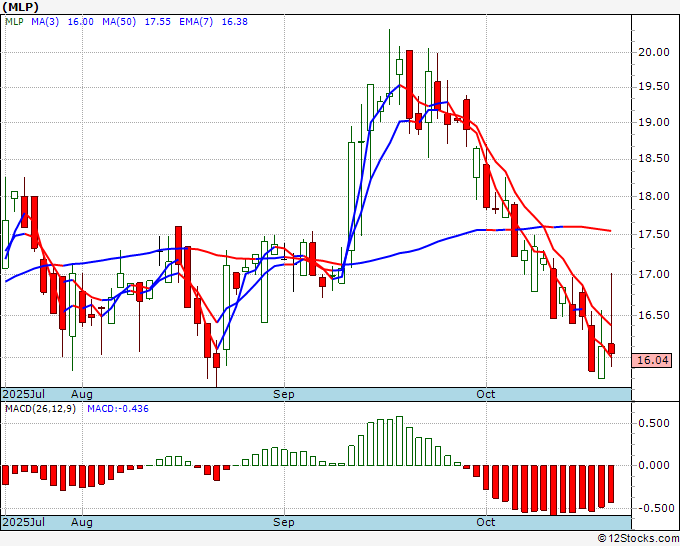Screen dimensions: 680x546
Task: Click Aug on the price chart time axis
Action: 82,394
